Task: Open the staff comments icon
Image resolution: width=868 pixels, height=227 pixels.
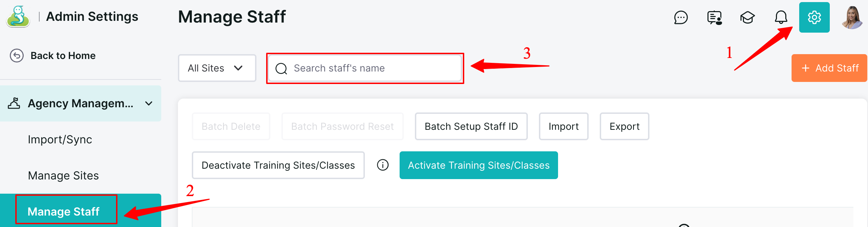Action: 714,17
